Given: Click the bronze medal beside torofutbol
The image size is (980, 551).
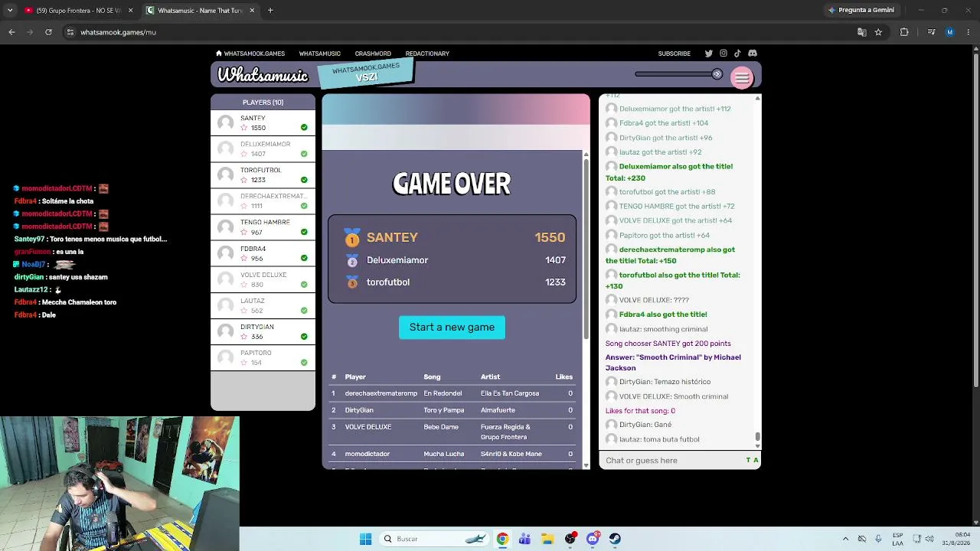Looking at the screenshot, I should coord(352,282).
